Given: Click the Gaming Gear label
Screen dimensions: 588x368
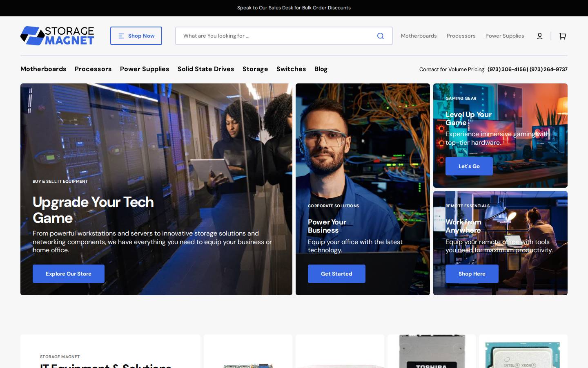Looking at the screenshot, I should coord(461,99).
